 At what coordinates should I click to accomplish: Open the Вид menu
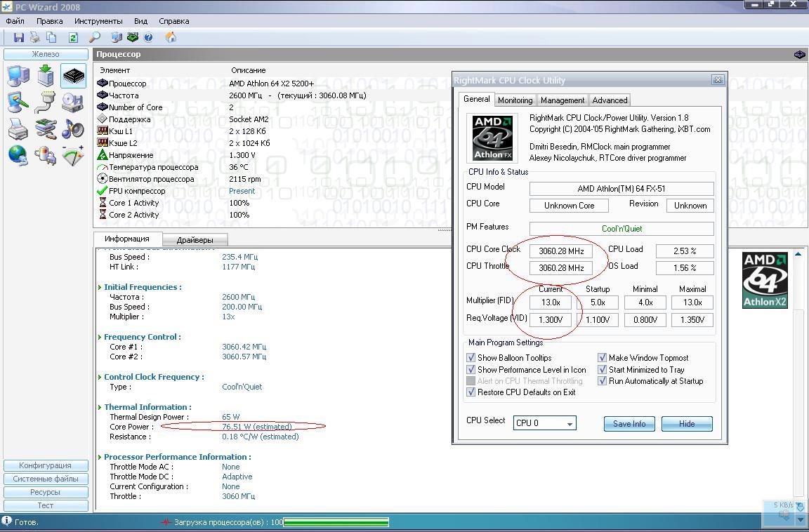(x=141, y=21)
